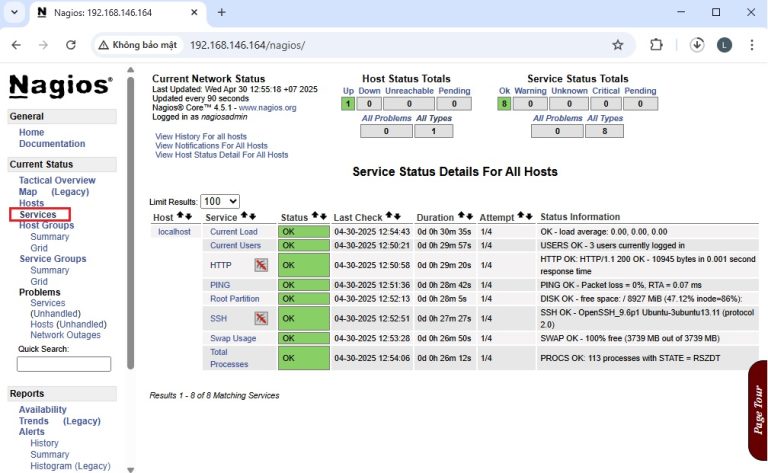Click notifications-disabled icon next to HTTP service

pyautogui.click(x=261, y=265)
